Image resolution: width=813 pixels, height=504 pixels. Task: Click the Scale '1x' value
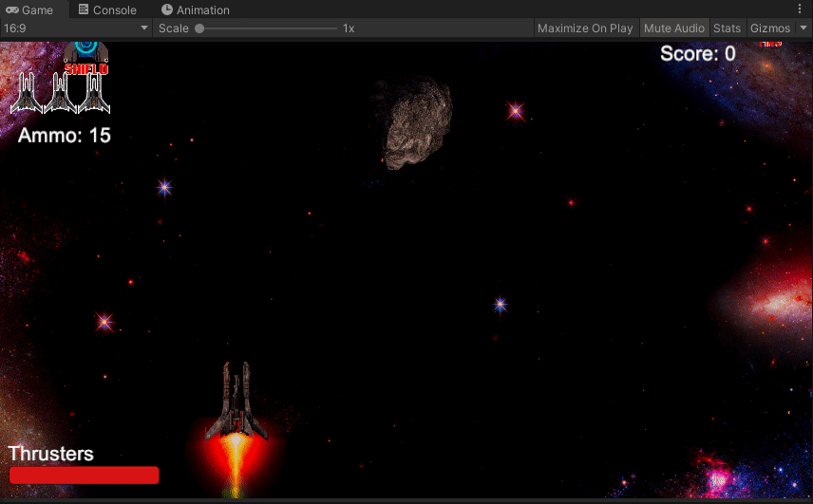click(x=349, y=28)
